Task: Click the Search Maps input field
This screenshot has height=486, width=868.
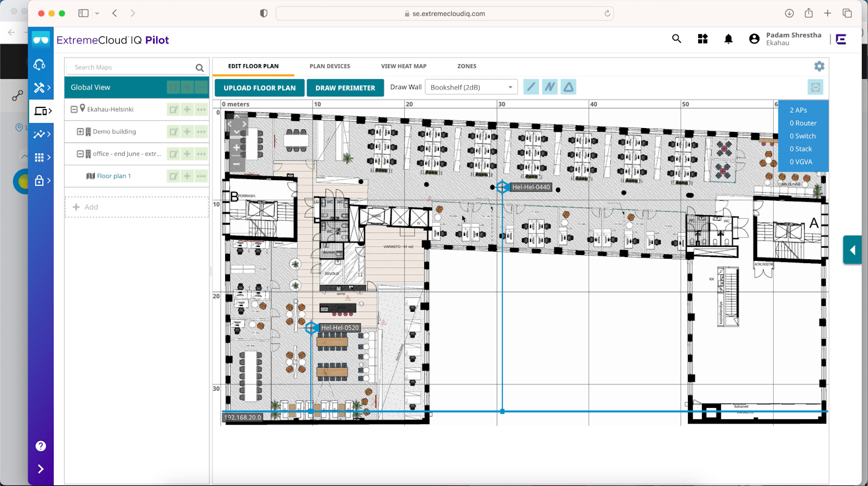Action: pyautogui.click(x=133, y=67)
